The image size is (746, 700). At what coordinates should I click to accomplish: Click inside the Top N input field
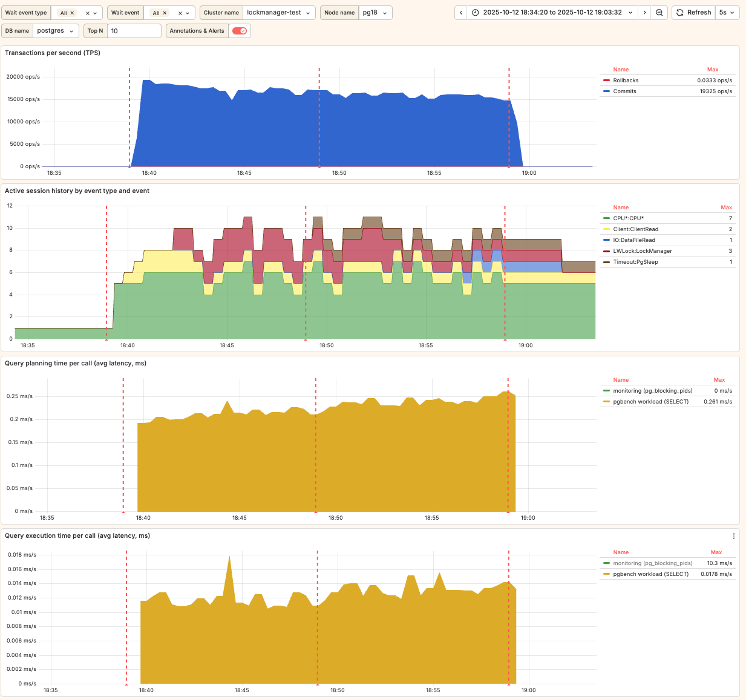(134, 31)
